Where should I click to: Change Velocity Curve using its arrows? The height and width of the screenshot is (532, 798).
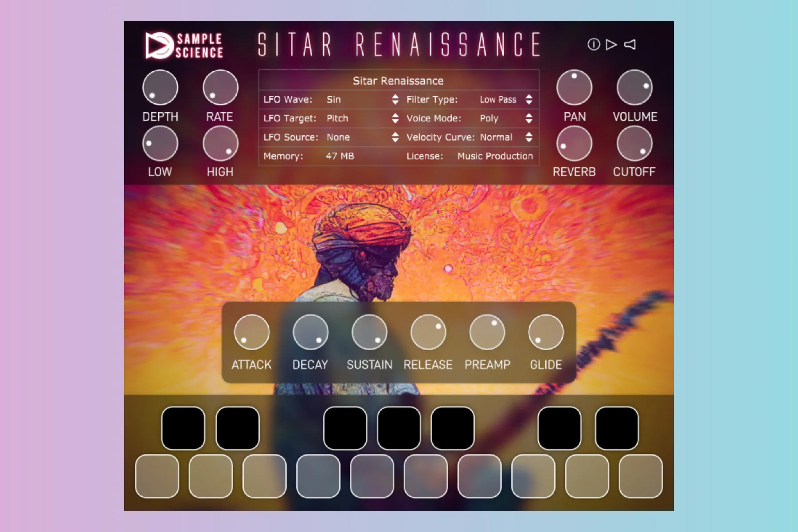tap(529, 137)
